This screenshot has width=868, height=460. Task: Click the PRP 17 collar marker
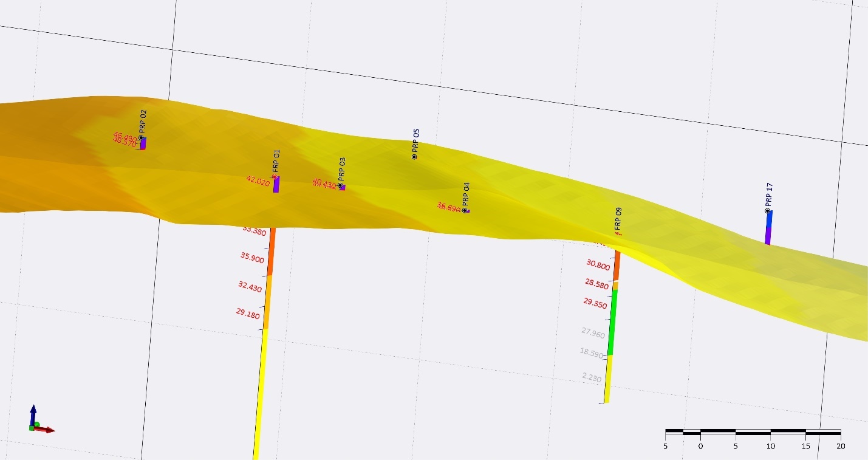tap(768, 211)
